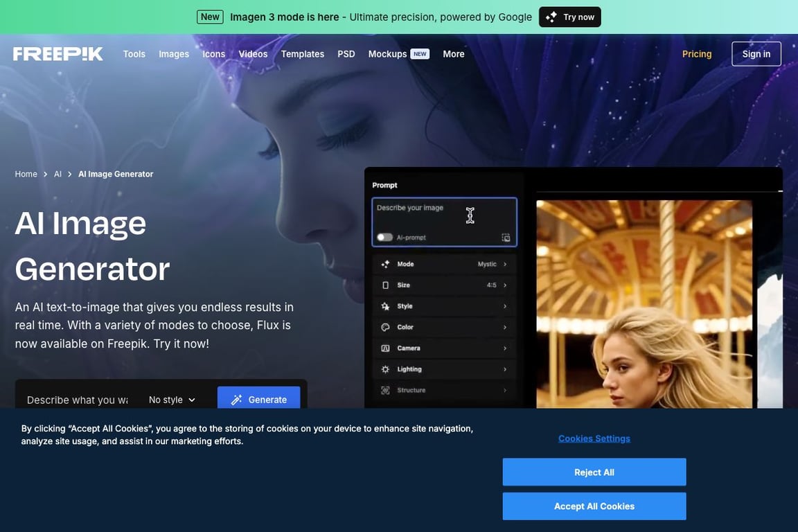This screenshot has width=798, height=532.
Task: Click the Try now button
Action: point(569,17)
